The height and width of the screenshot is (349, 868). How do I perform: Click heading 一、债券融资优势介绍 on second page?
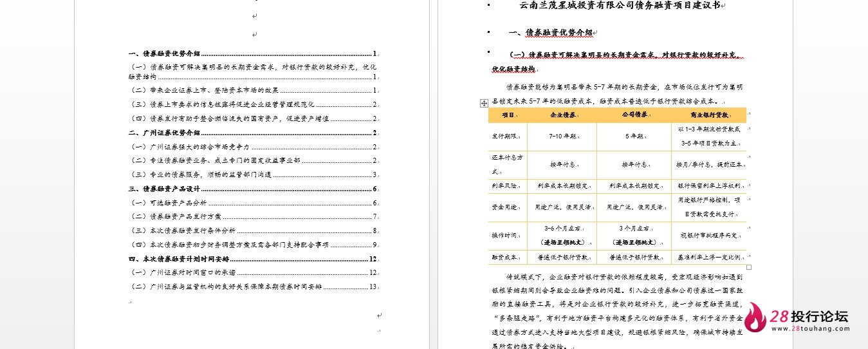(x=550, y=32)
